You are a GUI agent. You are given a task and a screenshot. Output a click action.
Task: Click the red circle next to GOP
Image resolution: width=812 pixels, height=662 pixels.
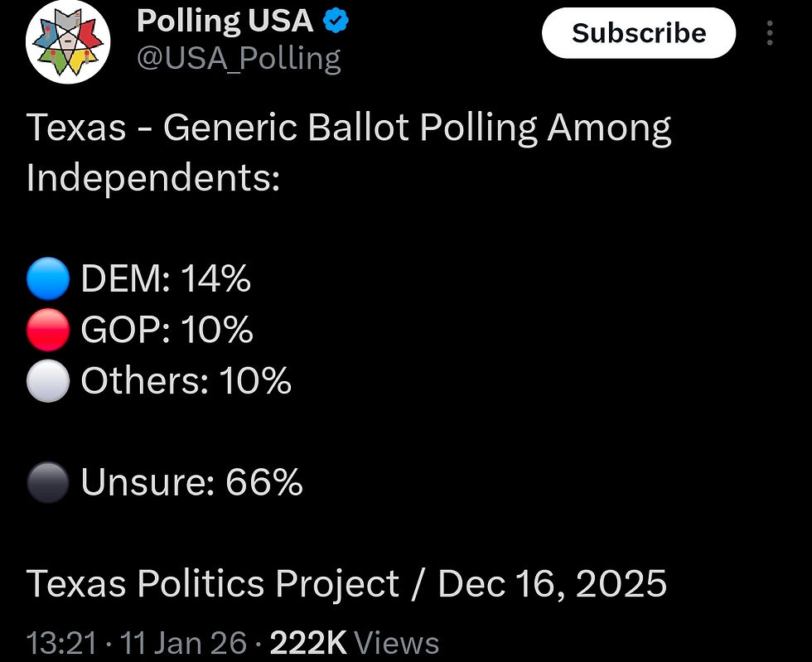pos(47,330)
